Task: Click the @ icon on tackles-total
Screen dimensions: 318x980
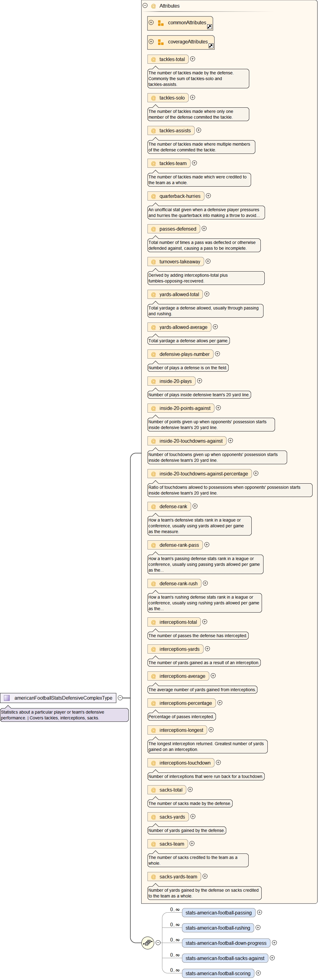Action: pos(154,60)
